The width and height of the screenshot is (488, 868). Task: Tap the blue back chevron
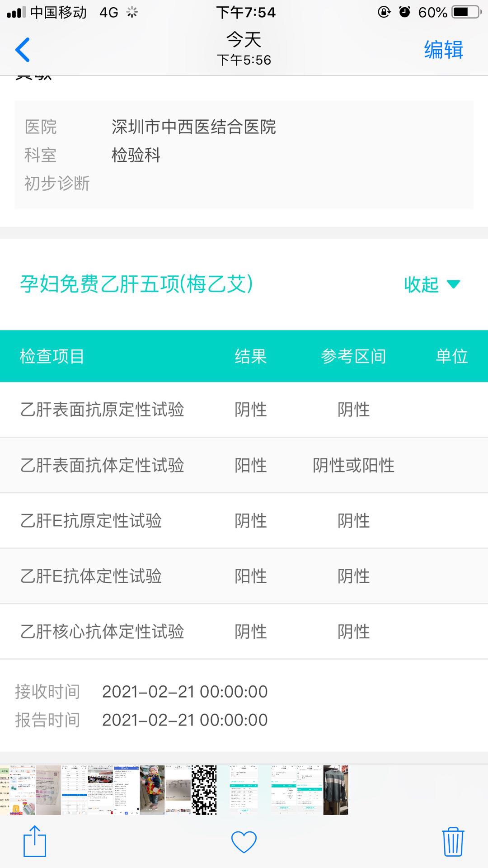pos(23,50)
